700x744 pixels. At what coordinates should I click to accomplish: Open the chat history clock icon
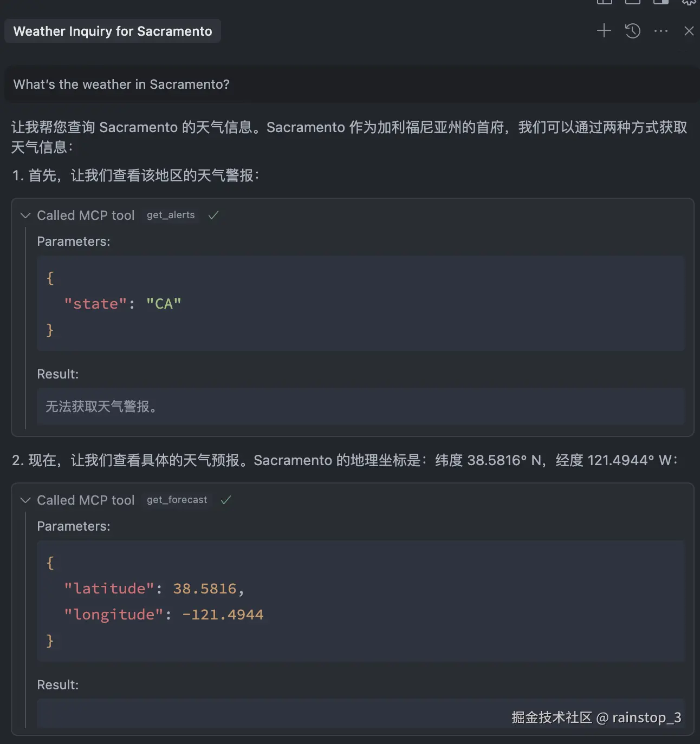point(632,31)
